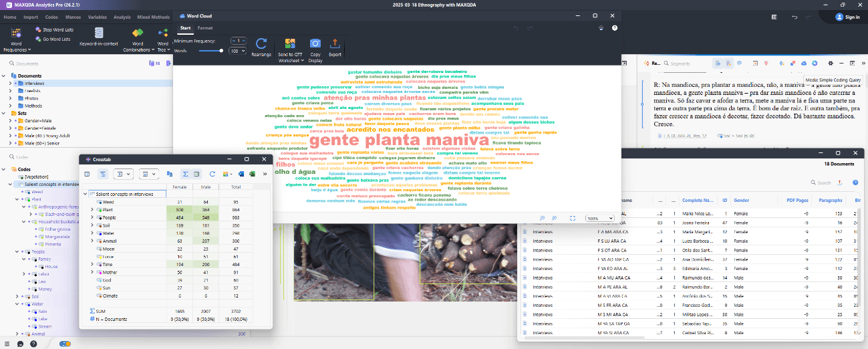Image resolution: width=868 pixels, height=349 pixels.
Task: Open the Word Tree tool
Action: point(162,40)
